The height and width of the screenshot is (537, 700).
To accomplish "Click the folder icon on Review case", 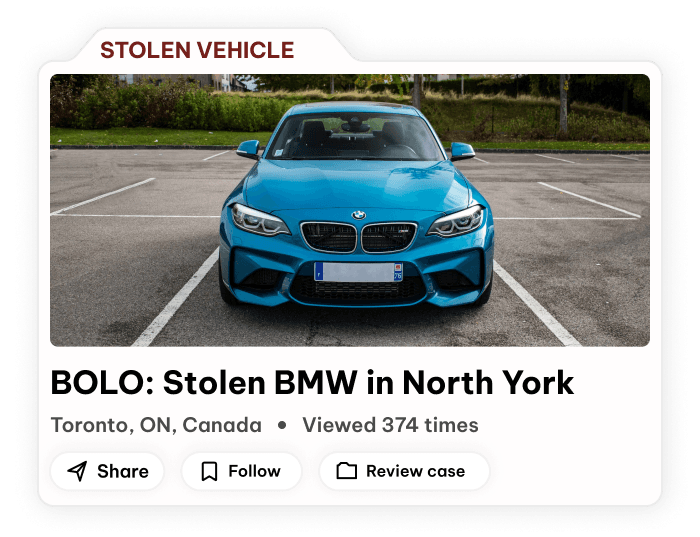I will (346, 471).
